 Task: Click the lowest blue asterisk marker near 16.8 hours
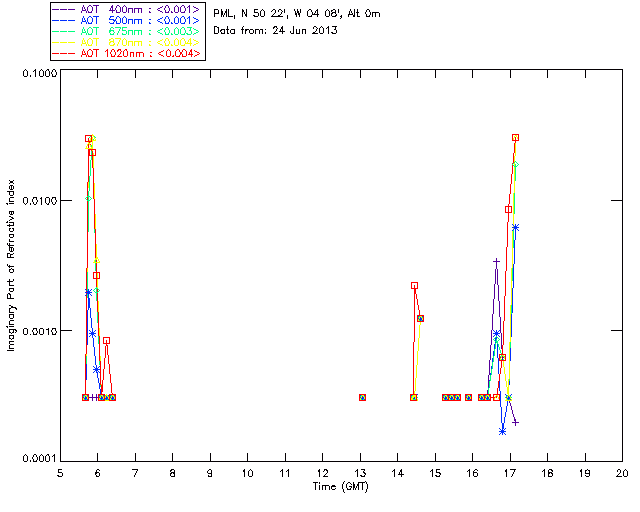click(x=502, y=431)
